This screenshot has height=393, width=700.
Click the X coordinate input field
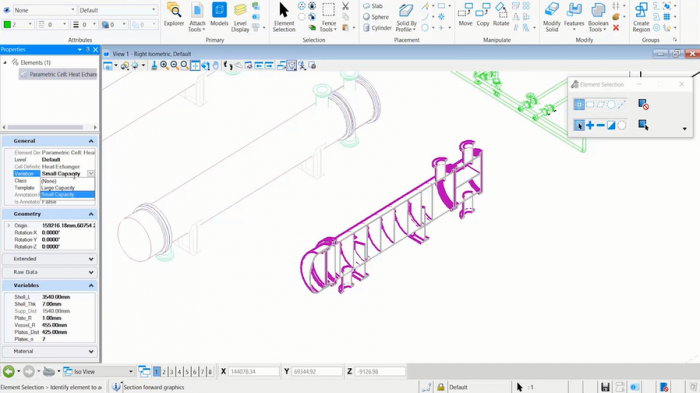pyautogui.click(x=254, y=372)
